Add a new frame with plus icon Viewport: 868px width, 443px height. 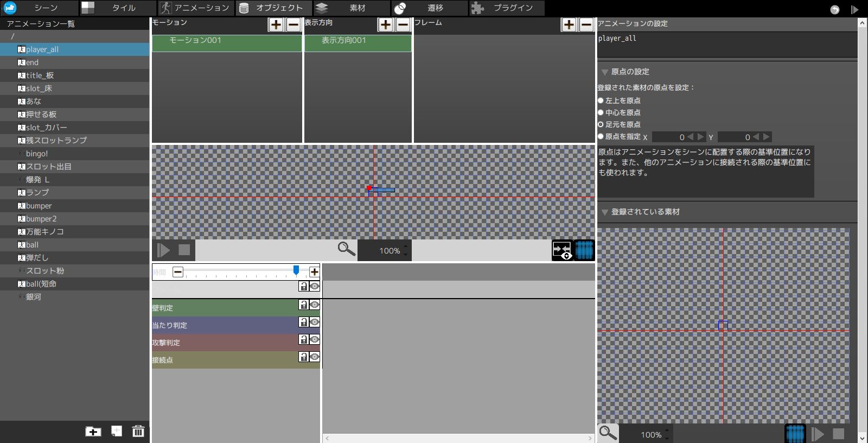pos(569,24)
